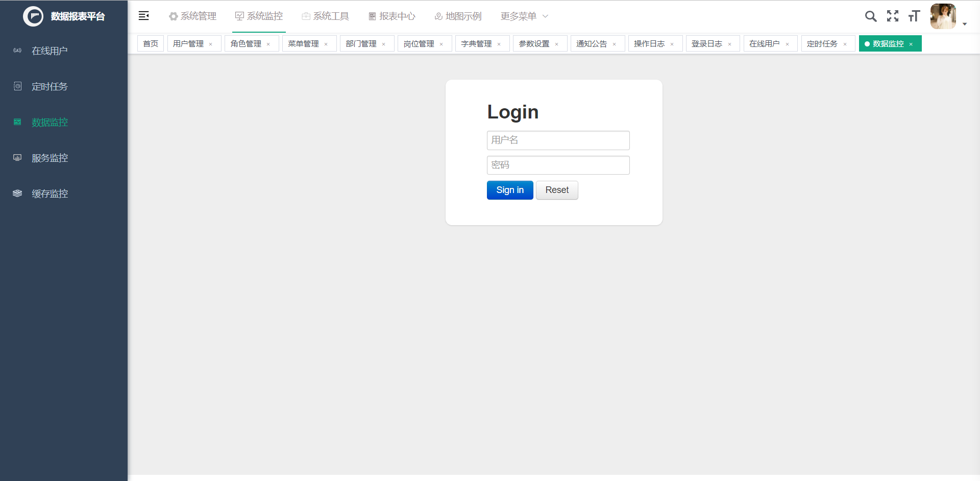Collapse the sidebar with the hamburger icon
Image resolution: width=980 pixels, height=481 pixels.
143,15
